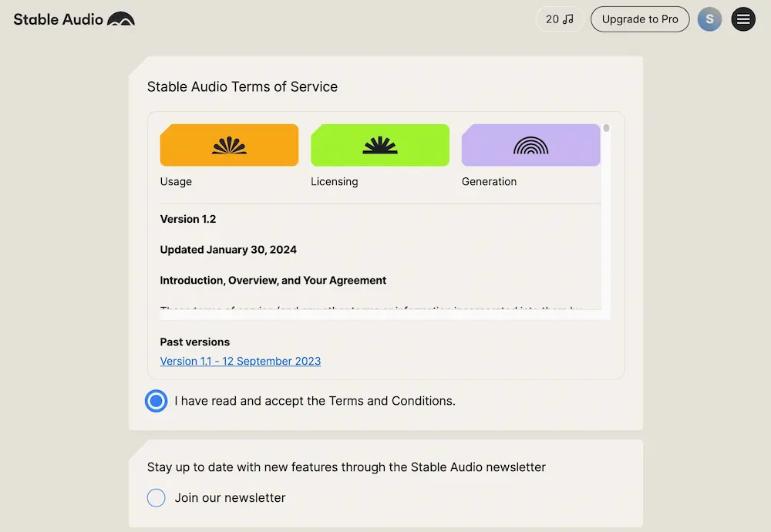Click the Updated January 30, 2024 text
The image size is (771, 532).
coord(228,250)
